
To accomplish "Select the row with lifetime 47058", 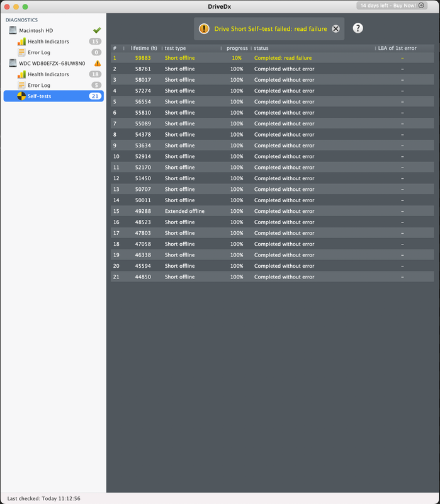I will [273, 244].
